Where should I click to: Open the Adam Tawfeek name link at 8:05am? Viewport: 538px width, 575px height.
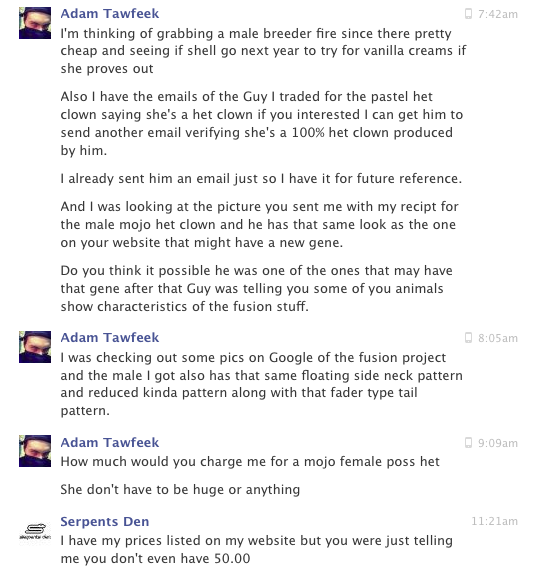tap(110, 337)
